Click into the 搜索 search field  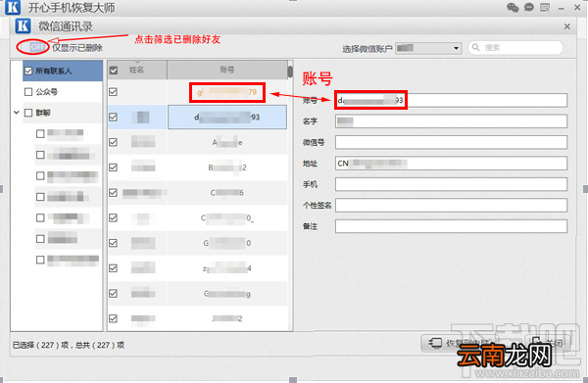[x=515, y=48]
